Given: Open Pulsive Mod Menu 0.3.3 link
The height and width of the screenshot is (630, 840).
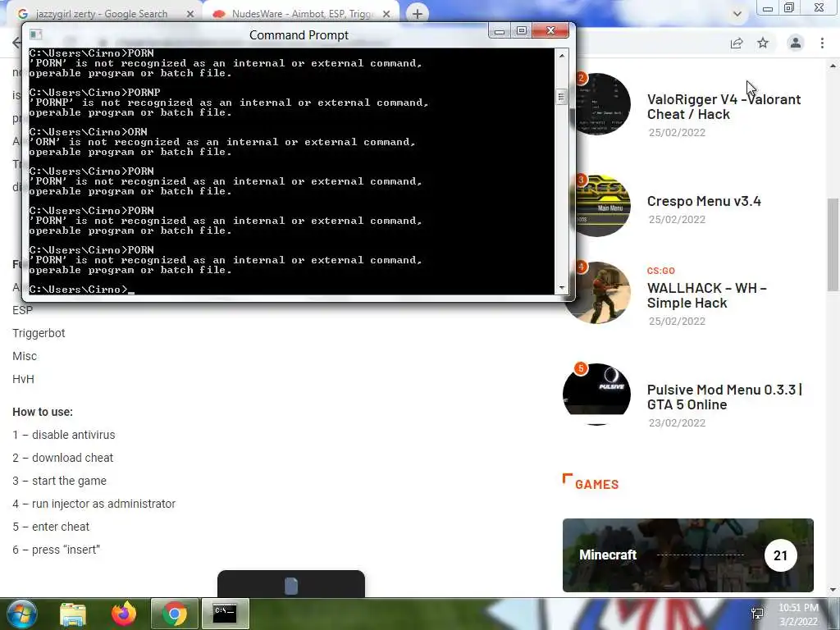Looking at the screenshot, I should coord(724,397).
